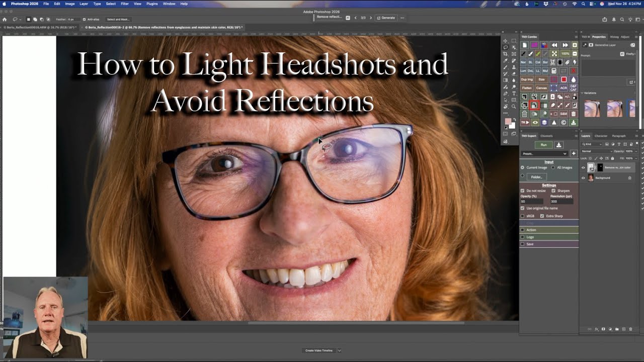Select the Zoom magnifier tool
This screenshot has width=644, height=362.
point(514,106)
